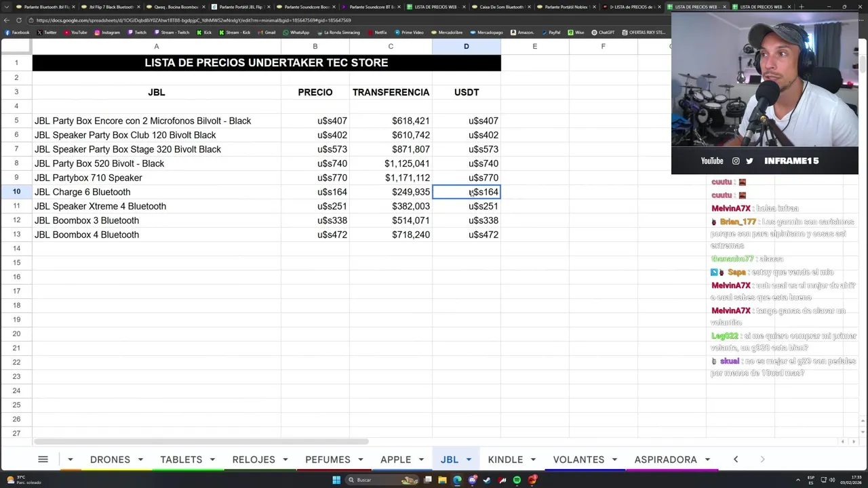Select column A header
Screen dimensions: 868x488
point(157,46)
